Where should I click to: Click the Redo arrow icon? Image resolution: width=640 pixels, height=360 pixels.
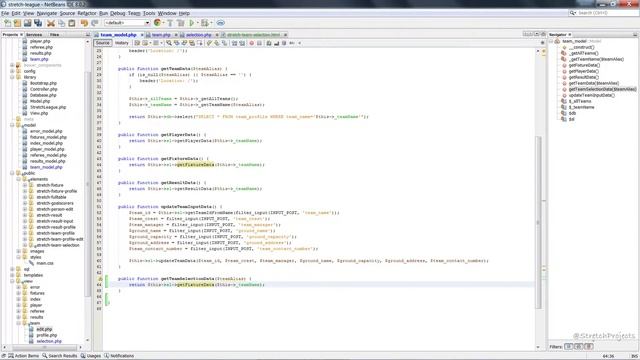[x=95, y=23]
